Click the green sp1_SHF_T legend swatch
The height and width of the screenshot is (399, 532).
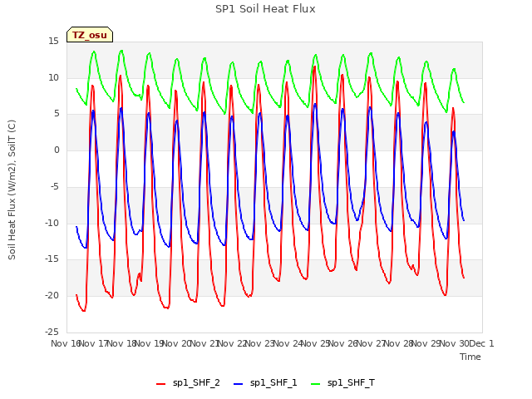(316, 384)
